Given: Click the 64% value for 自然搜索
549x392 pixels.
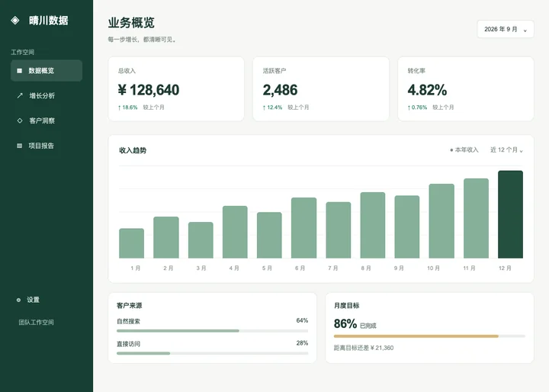Looking at the screenshot, I should coord(302,320).
